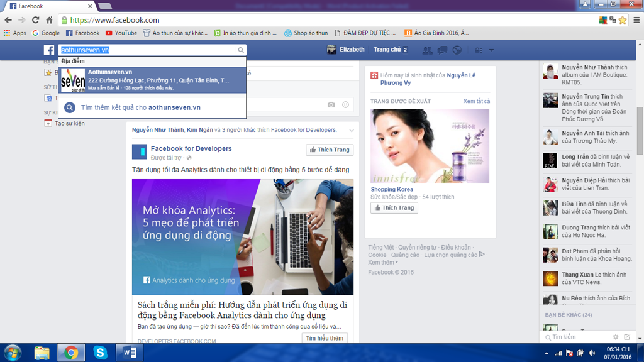Click the new message compose icon in chat
The height and width of the screenshot is (362, 644).
point(627,337)
